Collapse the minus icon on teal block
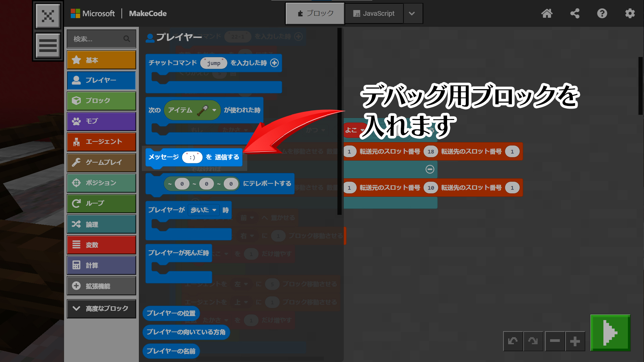644x362 pixels. point(430,169)
